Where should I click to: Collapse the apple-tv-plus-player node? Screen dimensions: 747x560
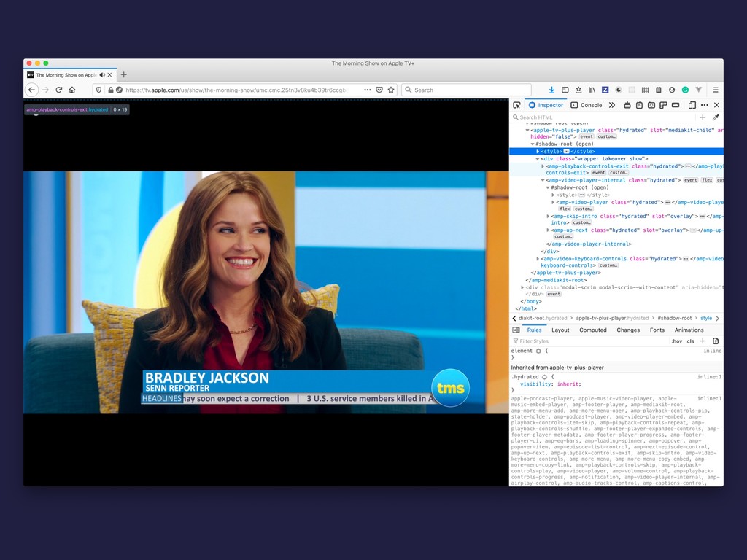527,130
